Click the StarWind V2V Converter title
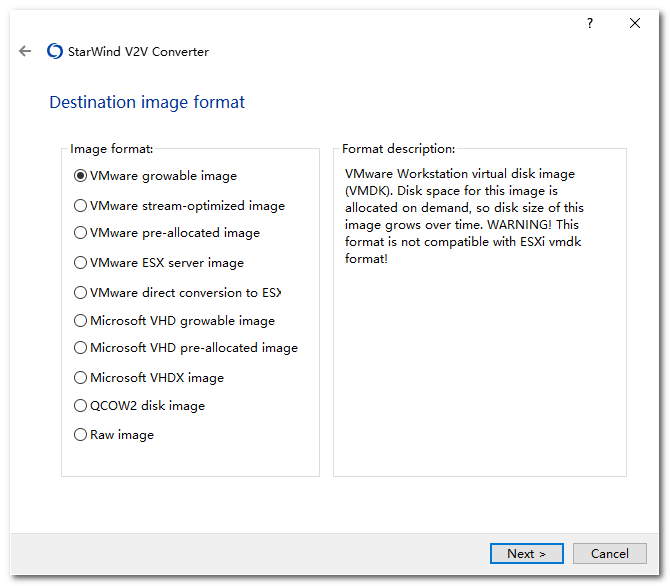The image size is (670, 586). 138,52
